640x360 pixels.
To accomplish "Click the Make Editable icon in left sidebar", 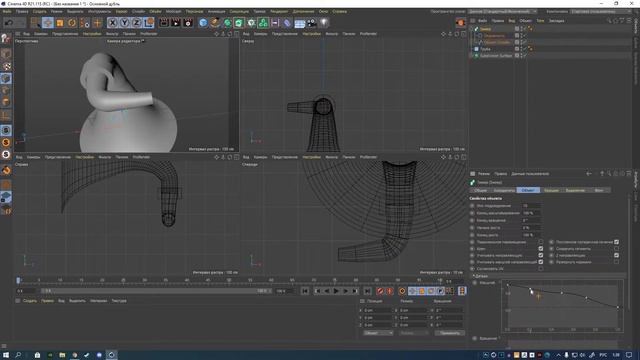I will coord(6,38).
